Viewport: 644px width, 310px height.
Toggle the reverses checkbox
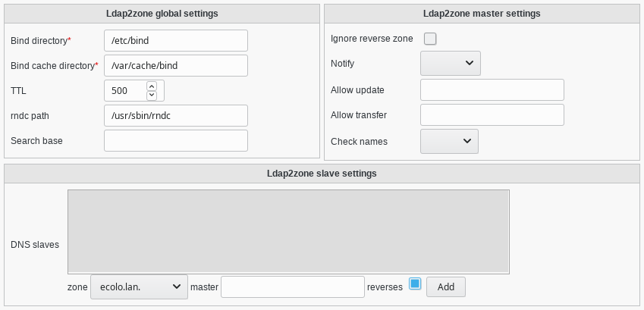(415, 283)
